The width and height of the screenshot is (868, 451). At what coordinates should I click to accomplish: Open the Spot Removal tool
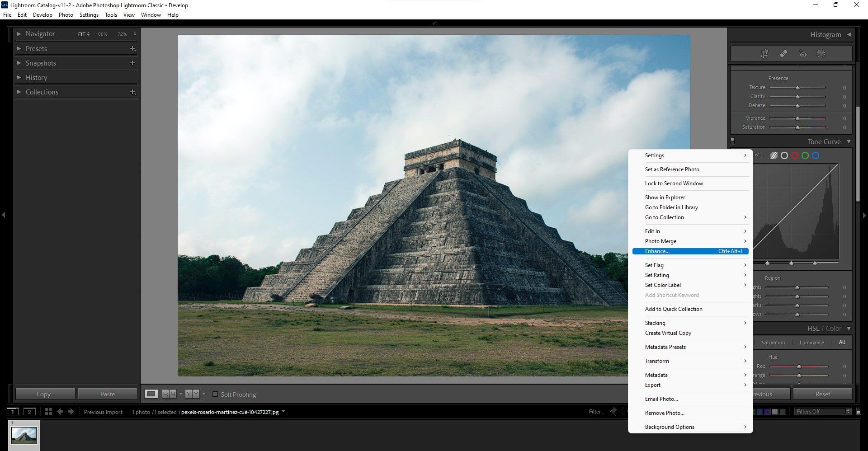coord(783,53)
